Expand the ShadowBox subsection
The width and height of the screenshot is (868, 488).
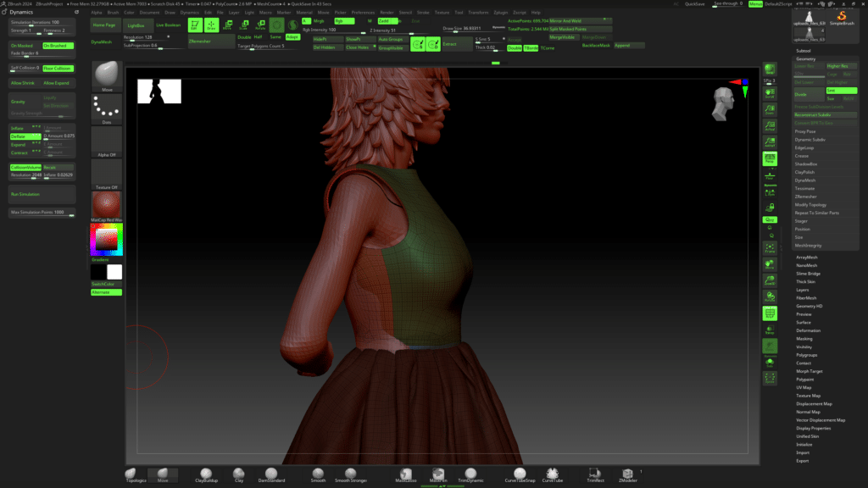(x=806, y=164)
